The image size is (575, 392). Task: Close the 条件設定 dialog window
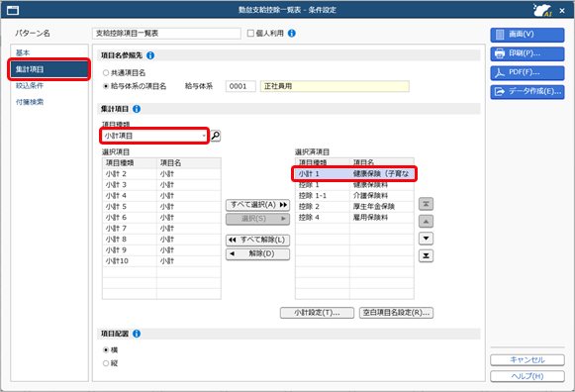click(562, 11)
